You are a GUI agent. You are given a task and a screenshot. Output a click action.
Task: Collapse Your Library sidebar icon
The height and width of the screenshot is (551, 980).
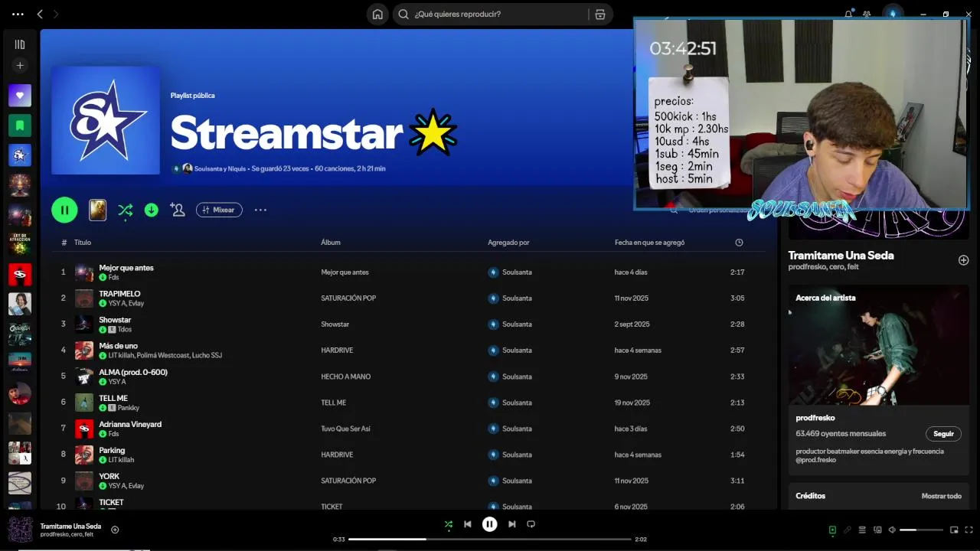click(20, 44)
